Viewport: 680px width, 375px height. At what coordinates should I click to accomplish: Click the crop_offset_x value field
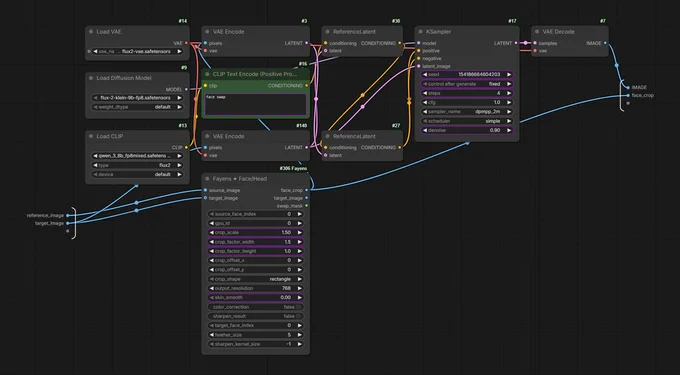[x=255, y=261]
